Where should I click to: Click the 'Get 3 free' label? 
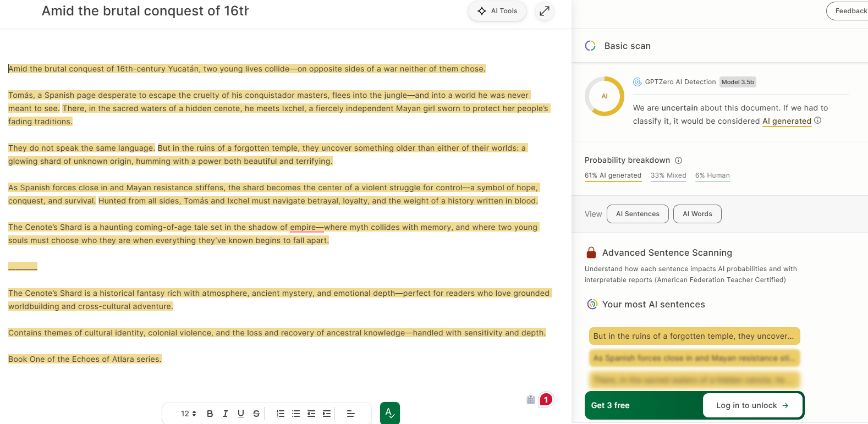[610, 405]
